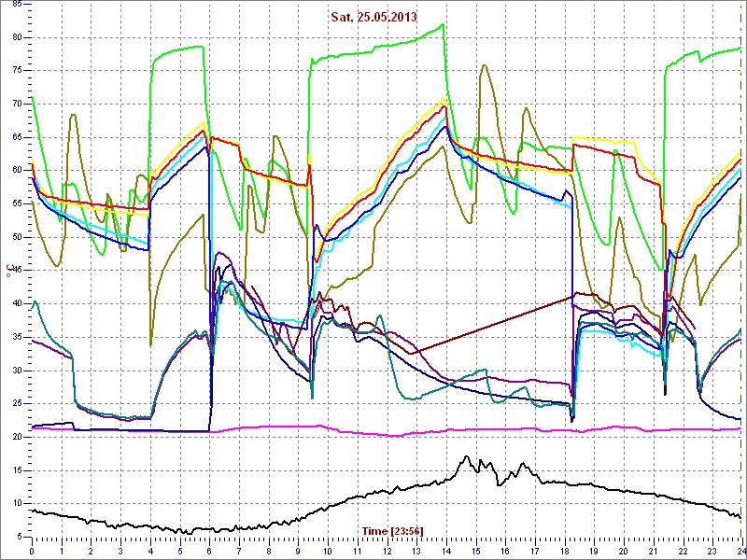This screenshot has height=560, width=747.
Task: Click hour 6 on the time axis
Action: click(x=209, y=551)
